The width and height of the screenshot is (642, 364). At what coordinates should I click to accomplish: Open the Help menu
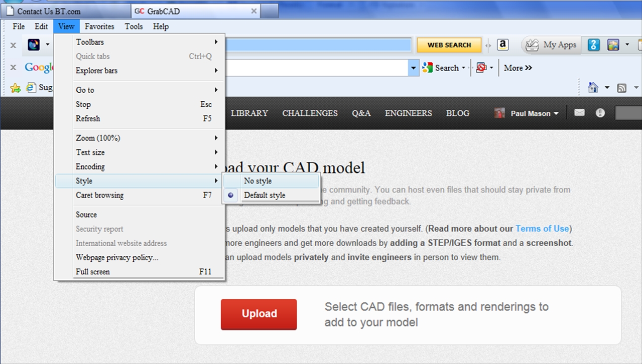coord(161,27)
